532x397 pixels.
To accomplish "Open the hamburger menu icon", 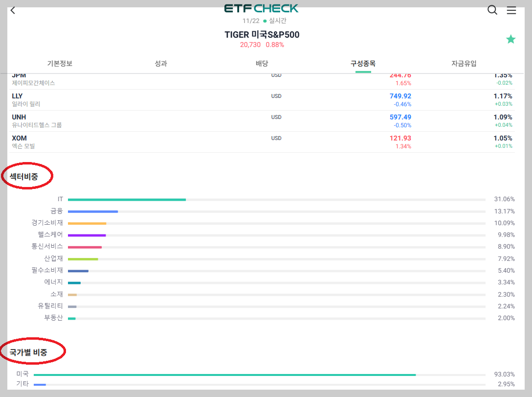I will pyautogui.click(x=511, y=10).
